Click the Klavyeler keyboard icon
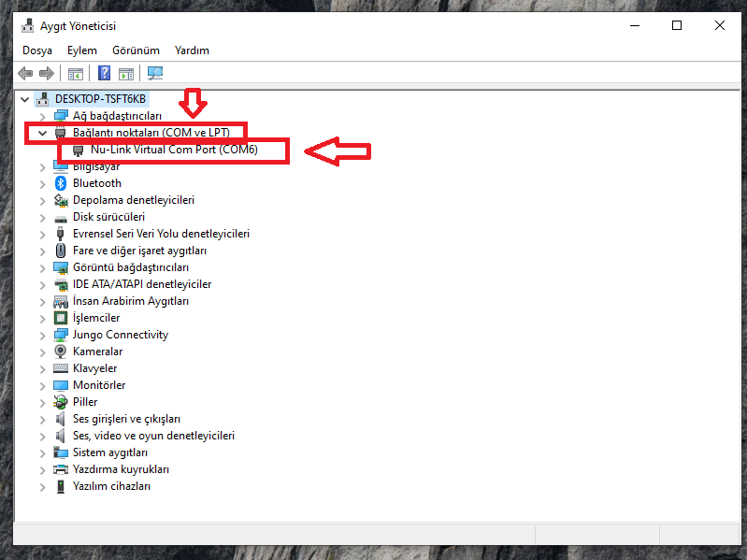The width and height of the screenshot is (747, 560). pos(61,368)
